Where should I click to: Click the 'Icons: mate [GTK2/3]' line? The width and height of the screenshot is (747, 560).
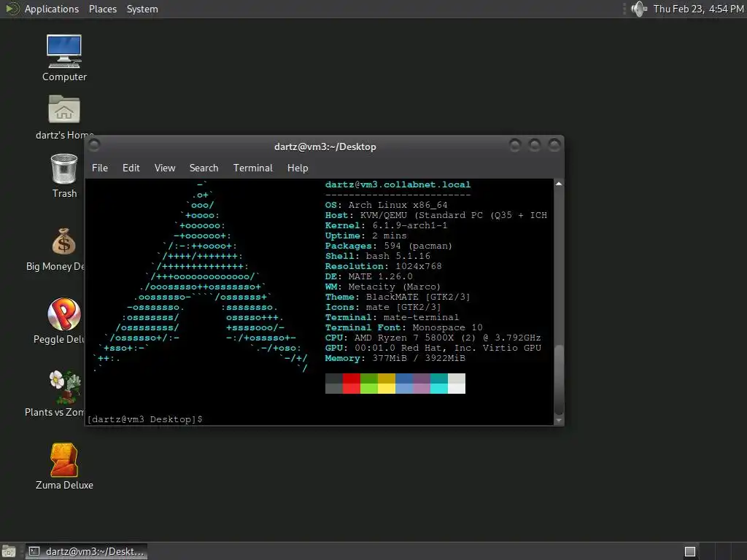coord(383,307)
